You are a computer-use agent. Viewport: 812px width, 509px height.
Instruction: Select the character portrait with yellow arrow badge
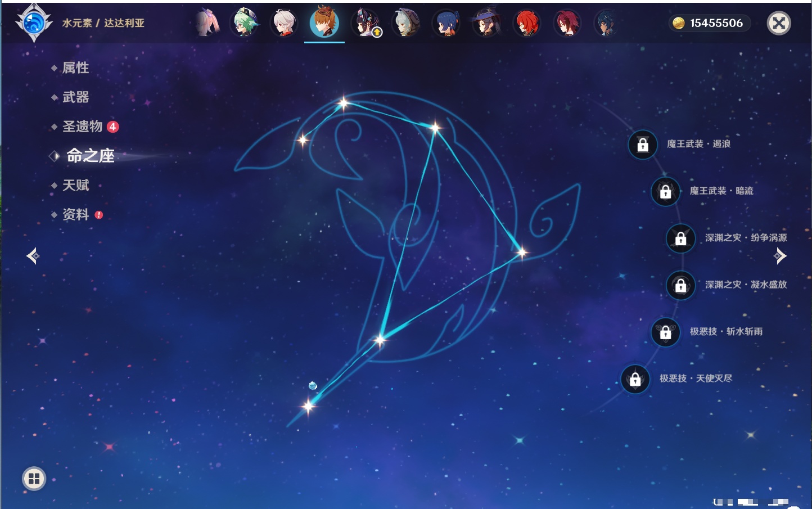366,23
